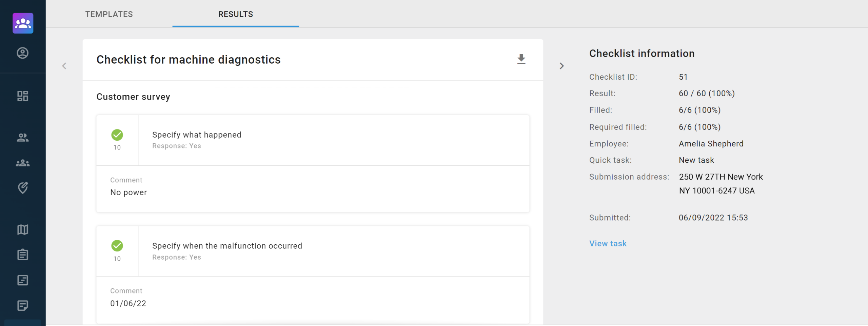This screenshot has width=868, height=326.
Task: Click green checkmark for Specify what happened
Action: coord(117,135)
